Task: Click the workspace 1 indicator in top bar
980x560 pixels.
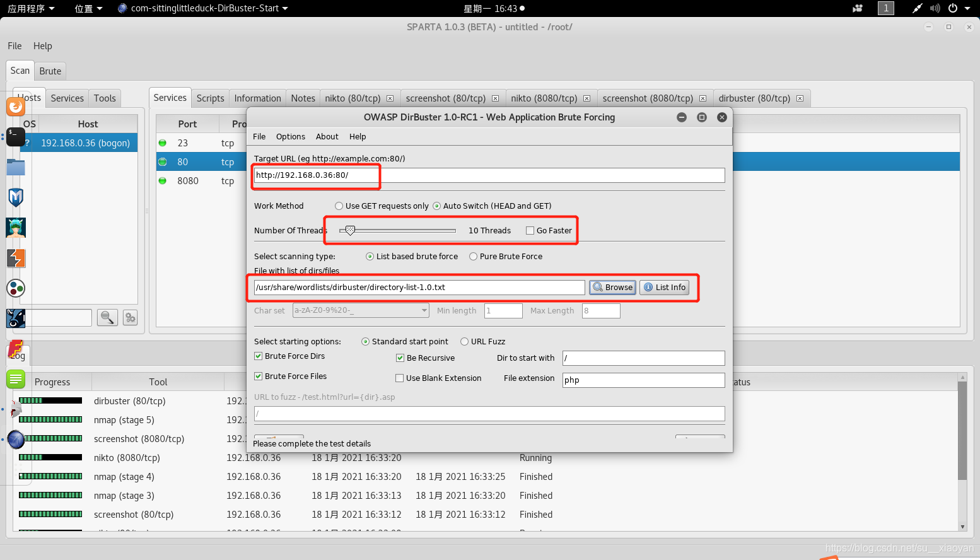Action: 886,8
